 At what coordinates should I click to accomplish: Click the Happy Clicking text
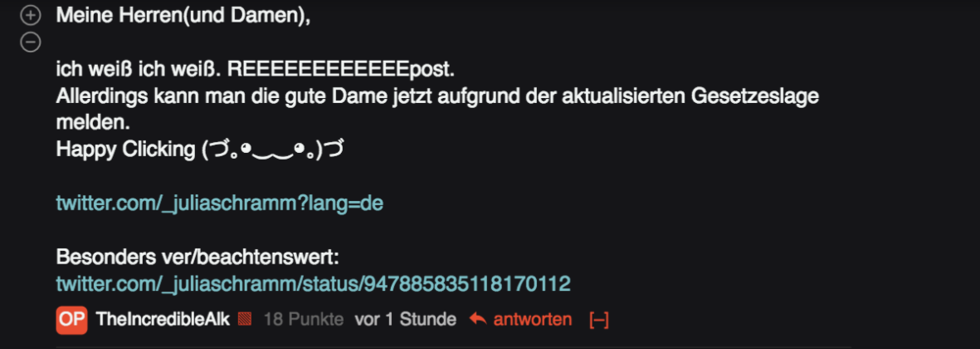click(x=126, y=150)
